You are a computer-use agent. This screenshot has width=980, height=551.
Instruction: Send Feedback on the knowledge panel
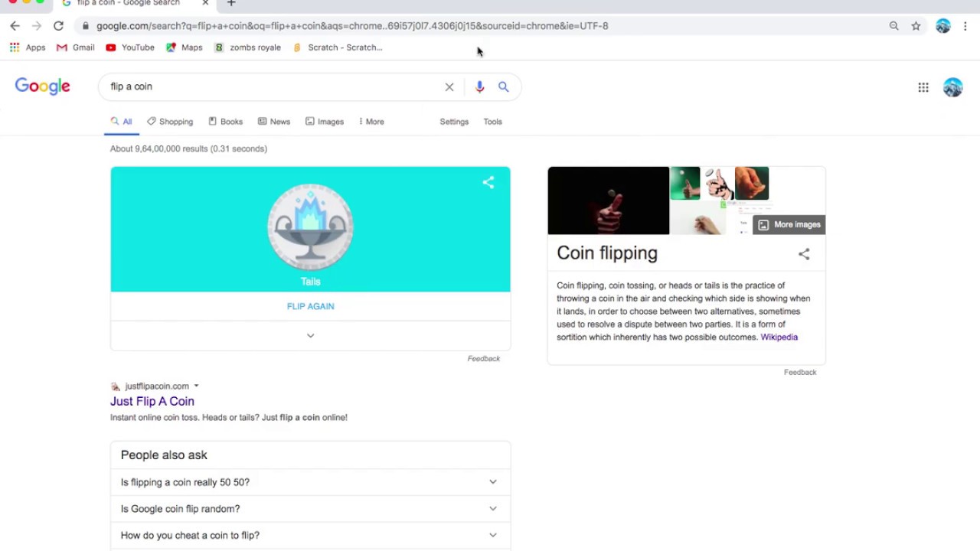800,373
